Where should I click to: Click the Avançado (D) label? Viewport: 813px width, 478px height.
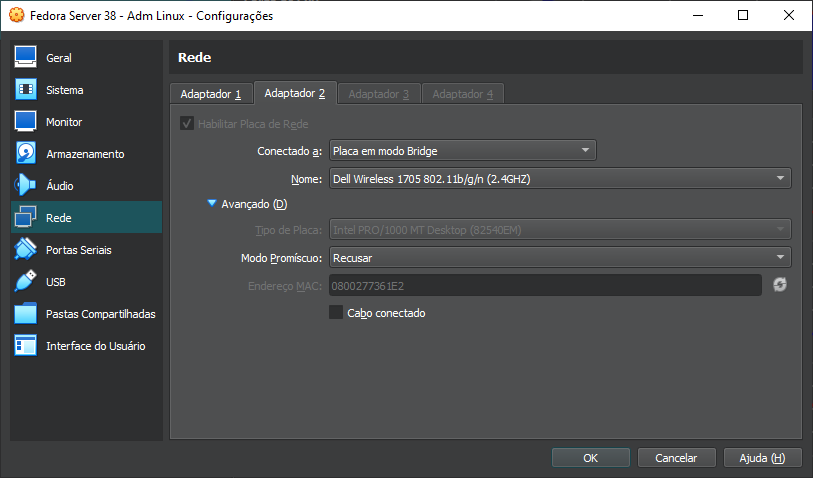[254, 204]
